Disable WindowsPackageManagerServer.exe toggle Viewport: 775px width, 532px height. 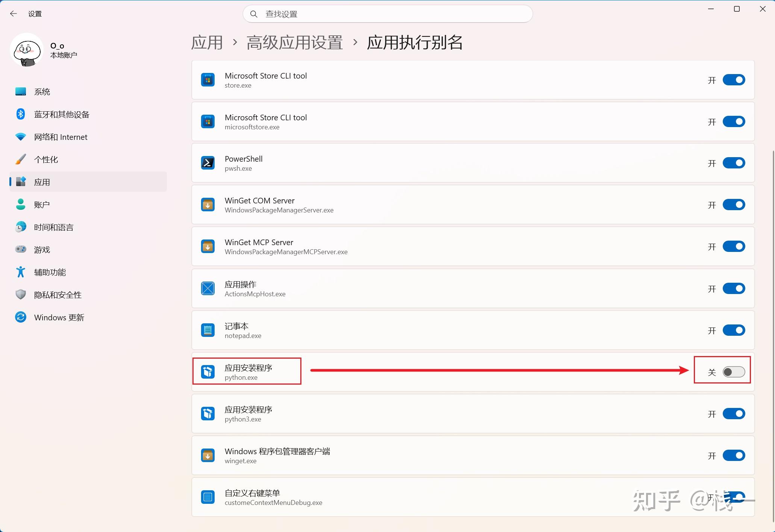[x=734, y=205]
